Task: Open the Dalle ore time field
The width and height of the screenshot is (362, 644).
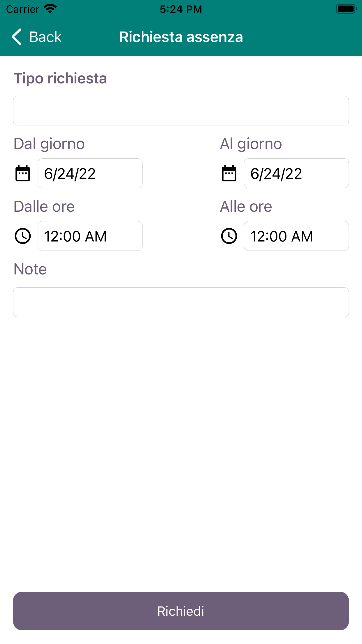Action: click(90, 236)
